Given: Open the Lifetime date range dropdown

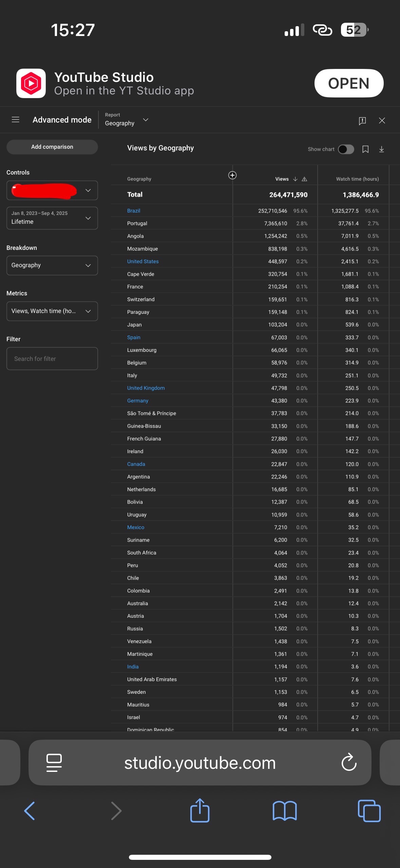Looking at the screenshot, I should tap(52, 218).
